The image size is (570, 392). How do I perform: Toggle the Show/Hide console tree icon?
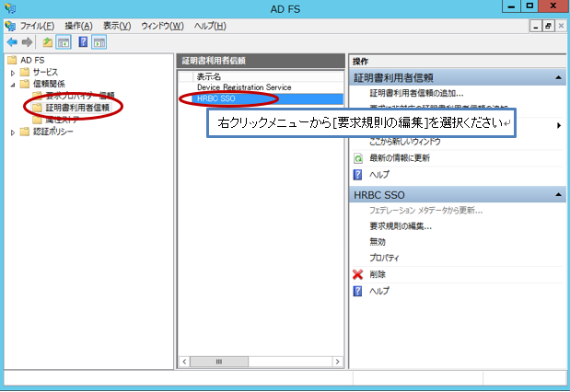[x=64, y=42]
